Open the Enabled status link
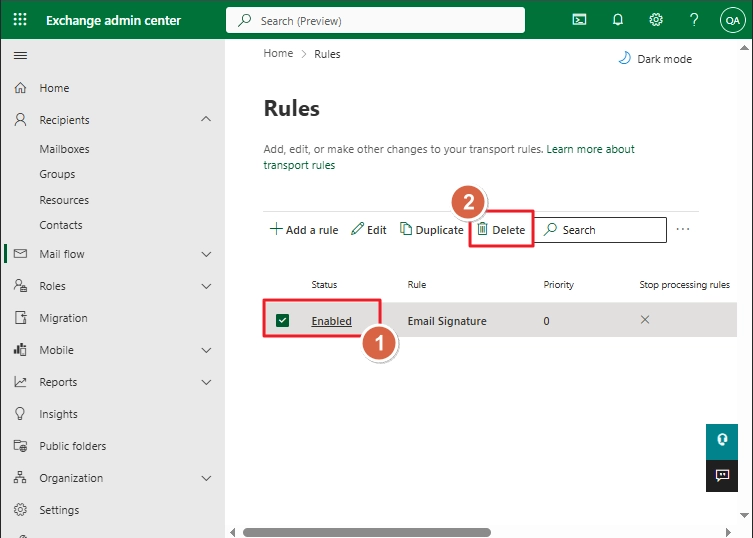 coord(331,321)
